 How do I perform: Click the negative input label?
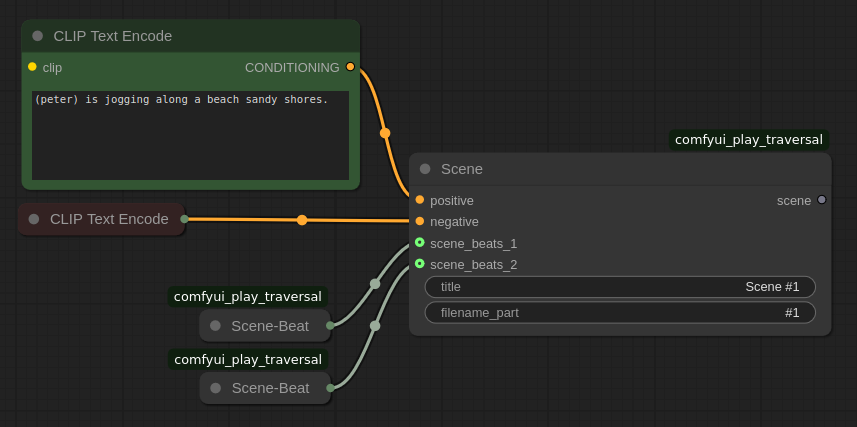[454, 222]
